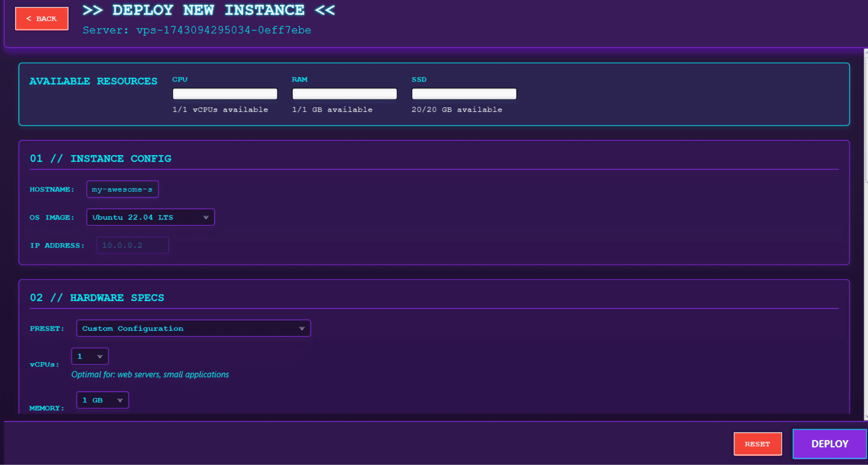Click the 01 // Instance Config header
This screenshot has width=868, height=465.
click(100, 158)
